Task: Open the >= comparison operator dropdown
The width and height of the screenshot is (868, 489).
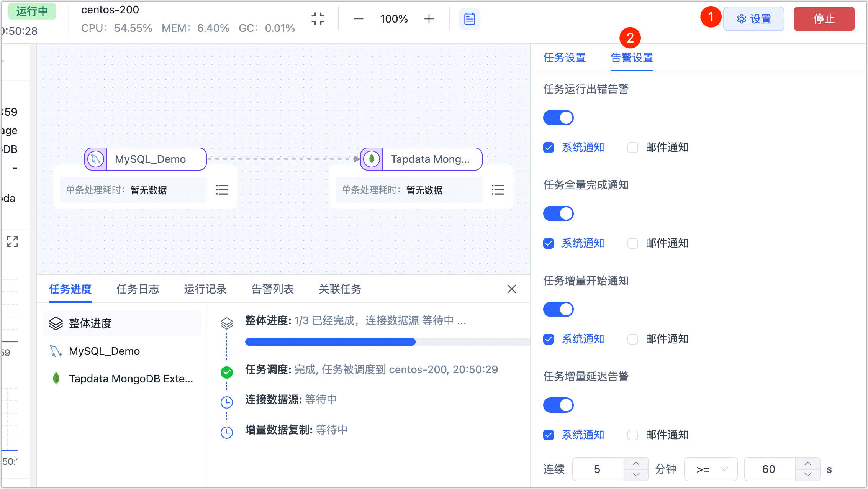Action: [x=711, y=469]
